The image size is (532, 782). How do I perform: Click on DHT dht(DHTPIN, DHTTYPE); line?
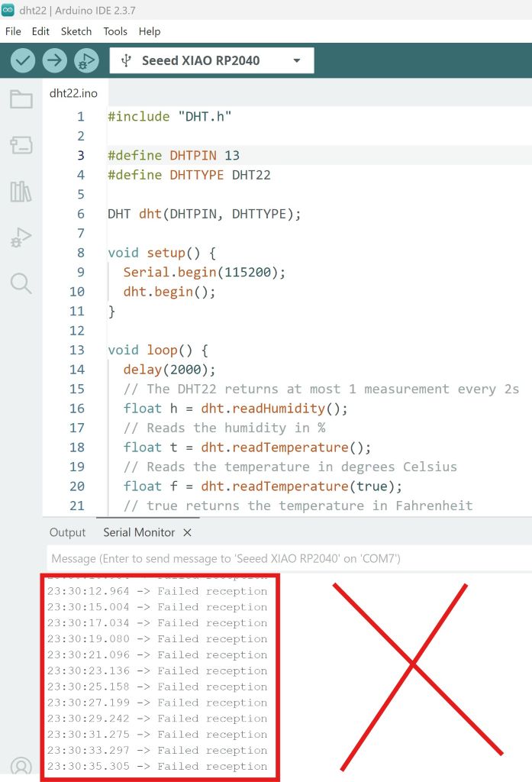click(205, 214)
